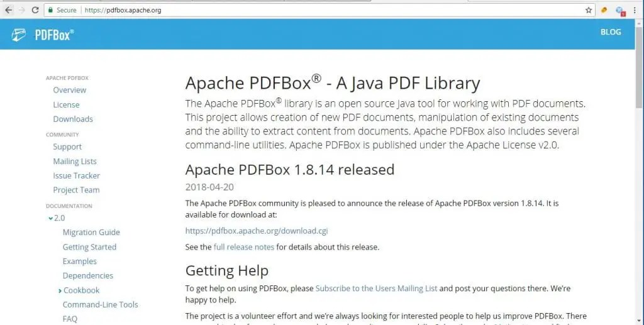Go back using browser back arrow
The width and height of the screenshot is (644, 325).
coord(8,10)
